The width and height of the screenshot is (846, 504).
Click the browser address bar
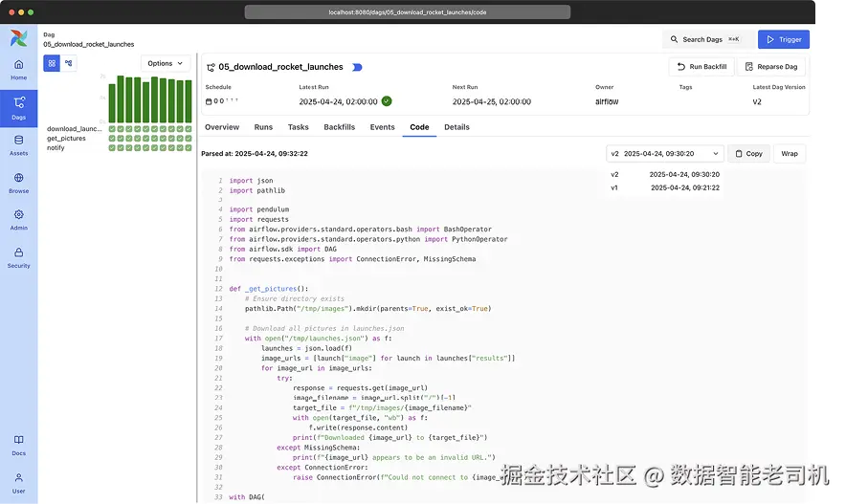408,11
